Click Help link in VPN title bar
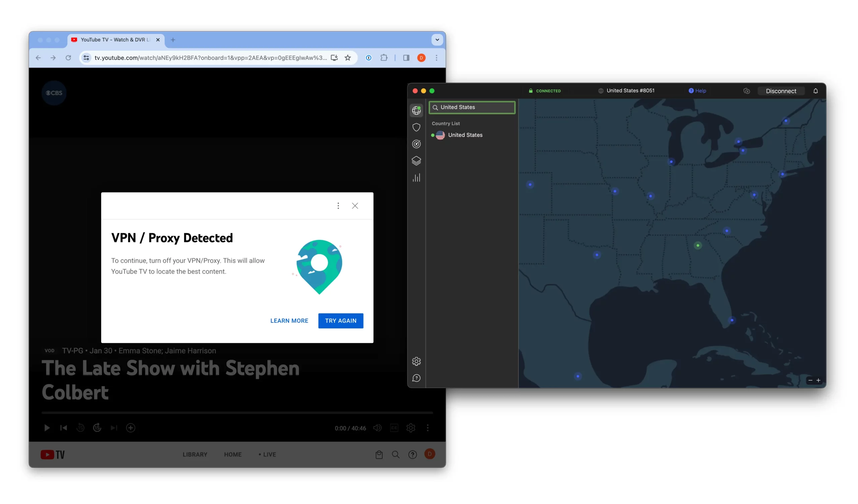This screenshot has height=504, width=858. click(697, 91)
